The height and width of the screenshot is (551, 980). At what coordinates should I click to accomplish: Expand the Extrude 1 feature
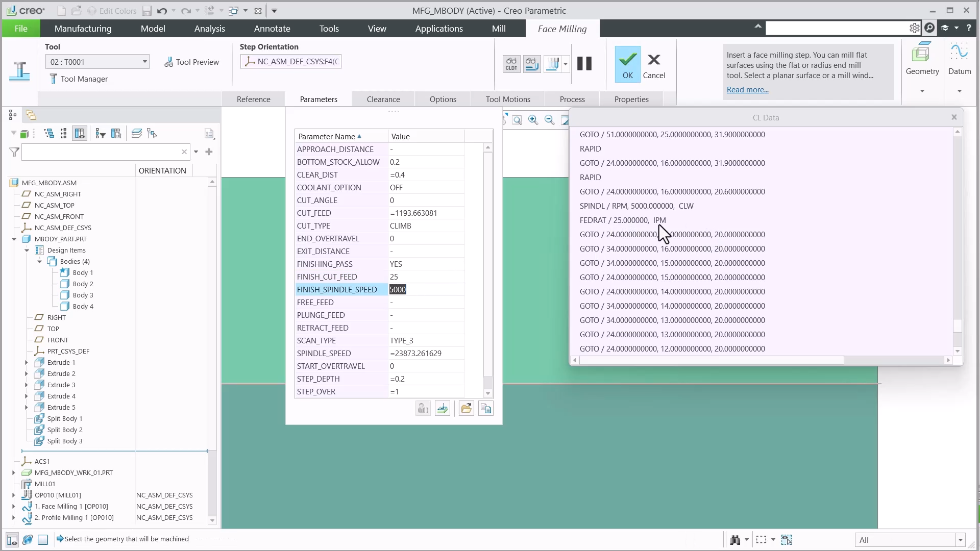(x=27, y=362)
